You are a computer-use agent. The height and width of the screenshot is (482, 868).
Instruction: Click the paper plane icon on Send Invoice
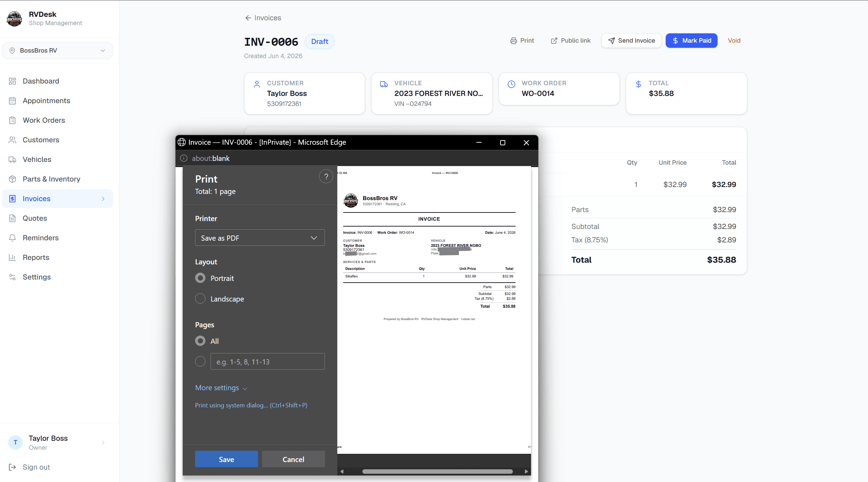611,41
